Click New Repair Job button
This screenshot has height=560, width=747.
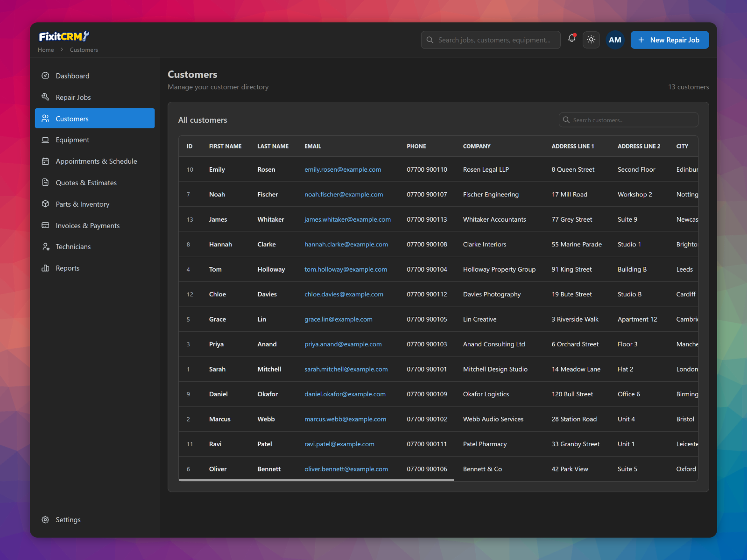click(669, 40)
